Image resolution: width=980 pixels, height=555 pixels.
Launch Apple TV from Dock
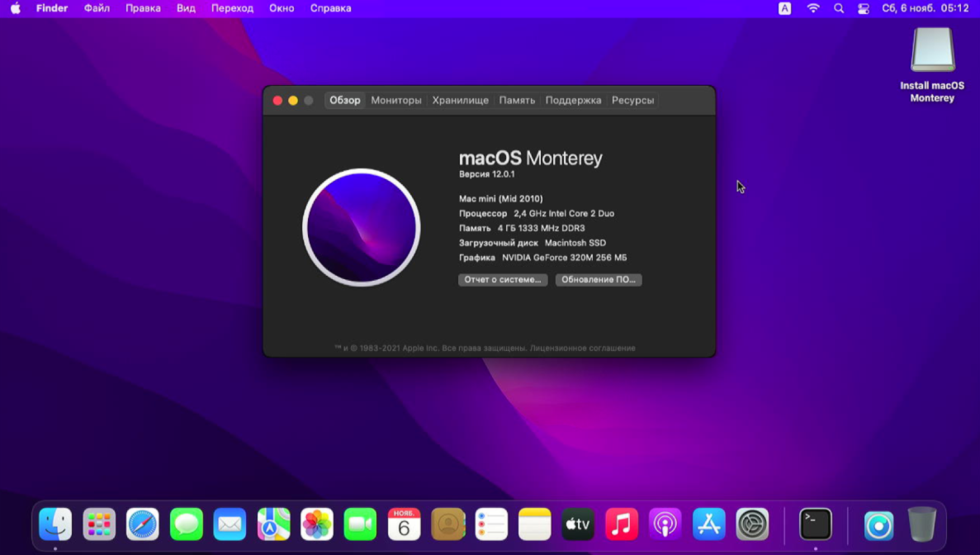point(578,524)
